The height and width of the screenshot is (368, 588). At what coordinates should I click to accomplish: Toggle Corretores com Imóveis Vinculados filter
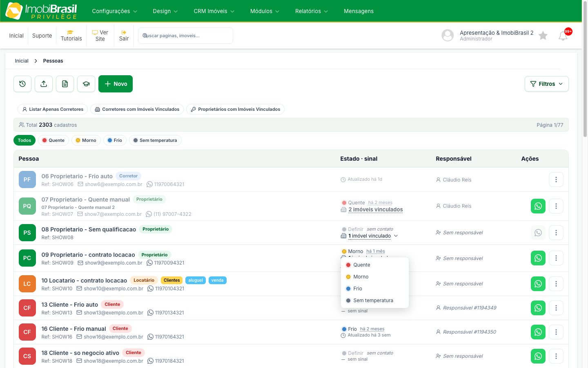(x=137, y=109)
